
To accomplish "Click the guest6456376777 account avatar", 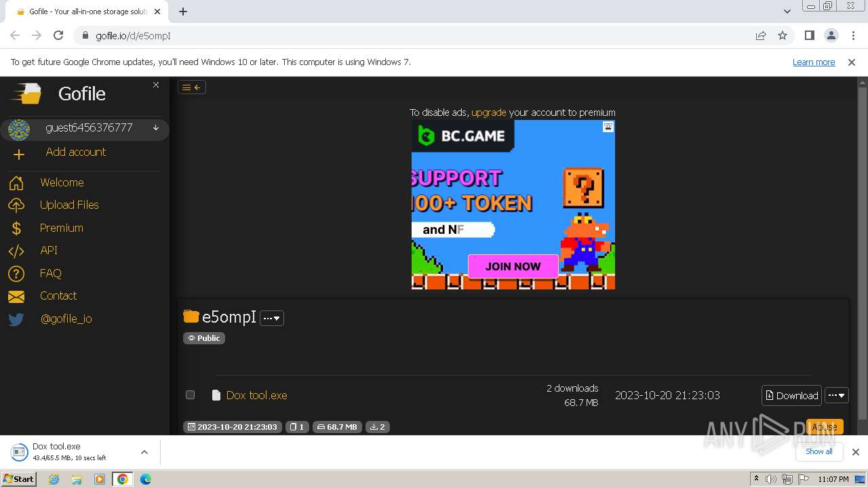I will [19, 129].
